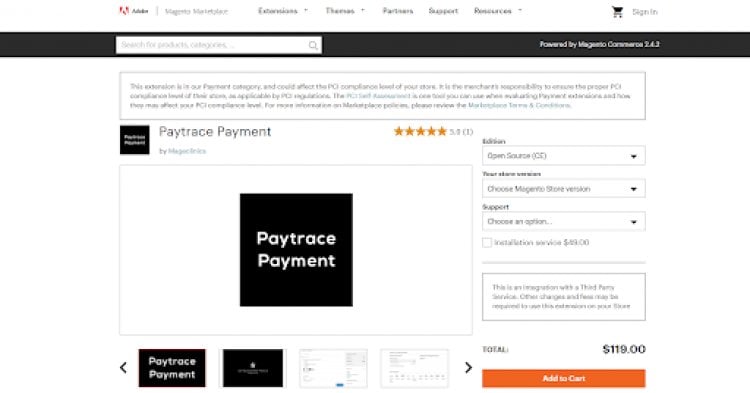The height and width of the screenshot is (393, 750).
Task: Open the Magedinics vendor link
Action: click(x=187, y=151)
